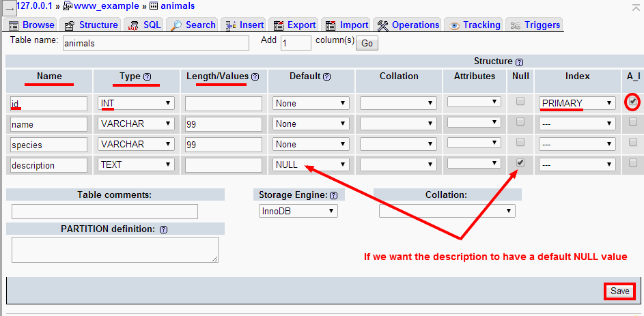
Task: Uncheck Null checkbox for description column
Action: (x=520, y=162)
